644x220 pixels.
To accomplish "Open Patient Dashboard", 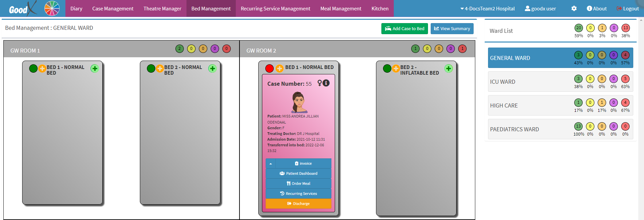I will (299, 173).
